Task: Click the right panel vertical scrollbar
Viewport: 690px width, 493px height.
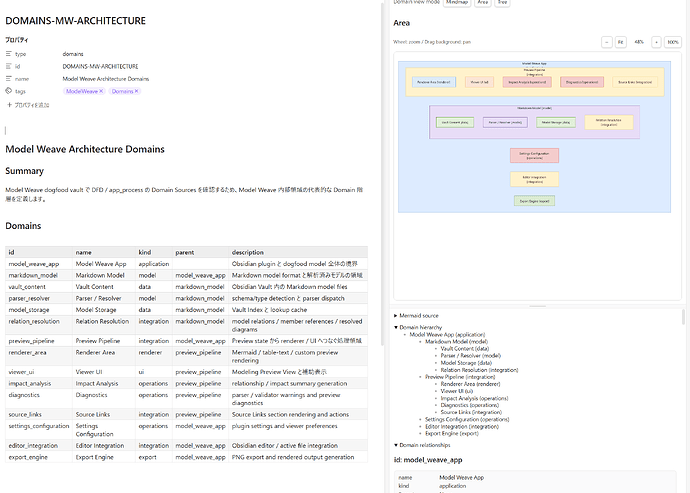Action: [x=683, y=317]
